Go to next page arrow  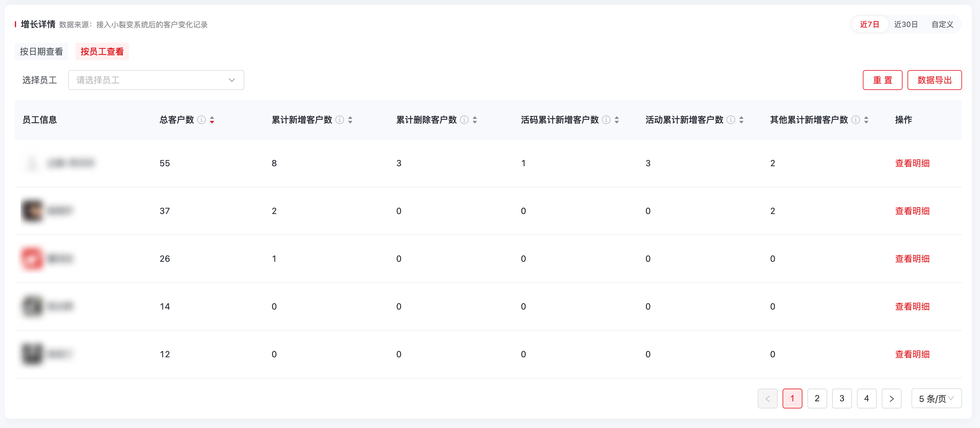click(891, 398)
